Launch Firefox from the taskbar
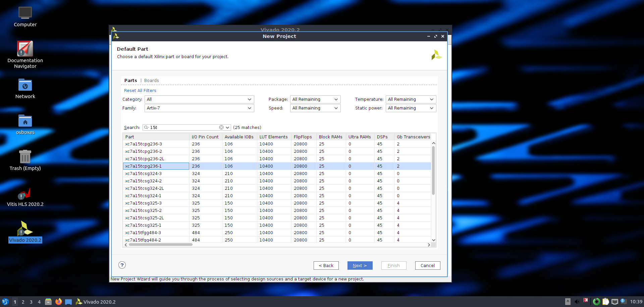The image size is (644, 307). click(x=58, y=302)
